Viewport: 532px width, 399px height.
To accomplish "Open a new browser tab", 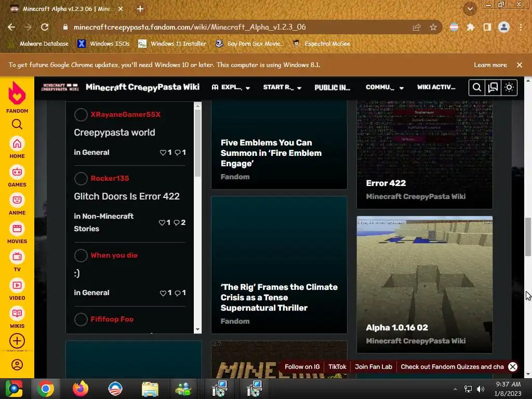I will (140, 9).
